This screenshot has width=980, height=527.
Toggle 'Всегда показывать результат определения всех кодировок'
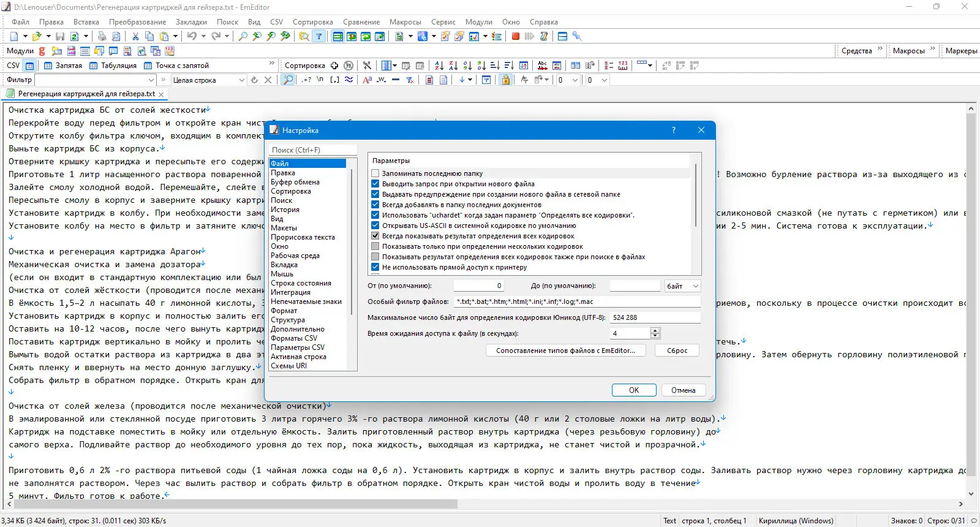[x=375, y=236]
